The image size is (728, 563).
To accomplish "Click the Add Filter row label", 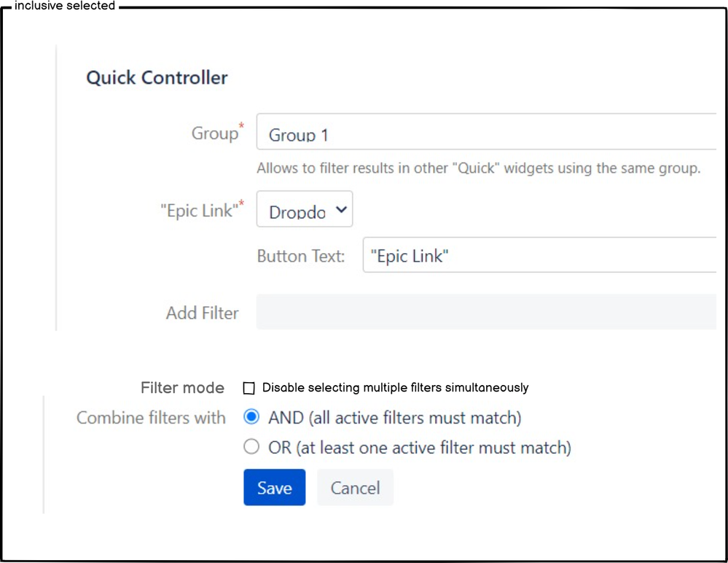I will [202, 312].
